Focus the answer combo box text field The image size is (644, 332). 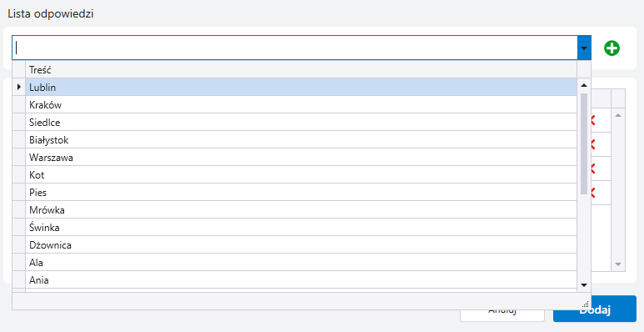pos(294,48)
